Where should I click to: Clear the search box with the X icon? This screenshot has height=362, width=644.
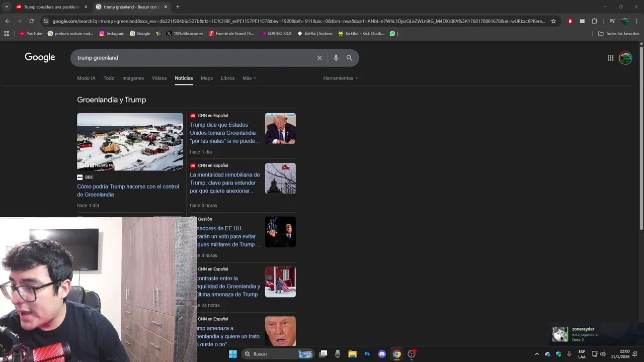point(319,58)
